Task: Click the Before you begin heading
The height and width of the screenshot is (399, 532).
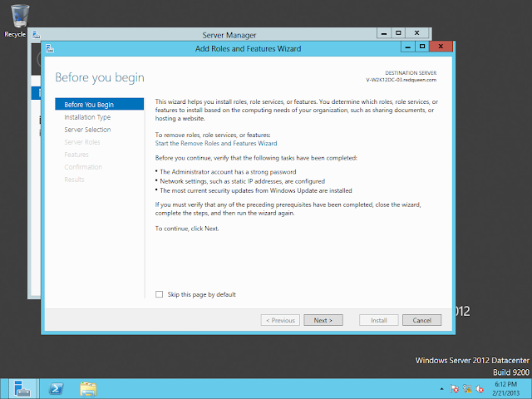Action: tap(100, 77)
